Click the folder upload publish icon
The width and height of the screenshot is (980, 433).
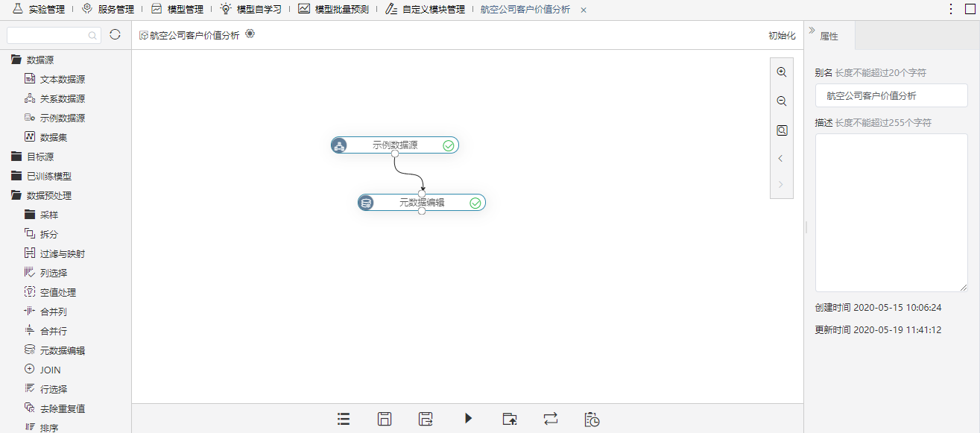(510, 419)
